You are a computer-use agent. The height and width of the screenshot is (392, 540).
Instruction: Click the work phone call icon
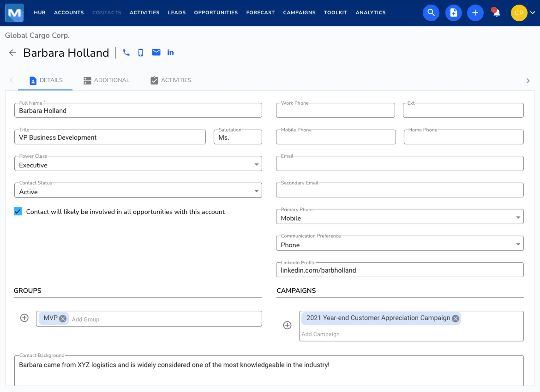pyautogui.click(x=126, y=53)
